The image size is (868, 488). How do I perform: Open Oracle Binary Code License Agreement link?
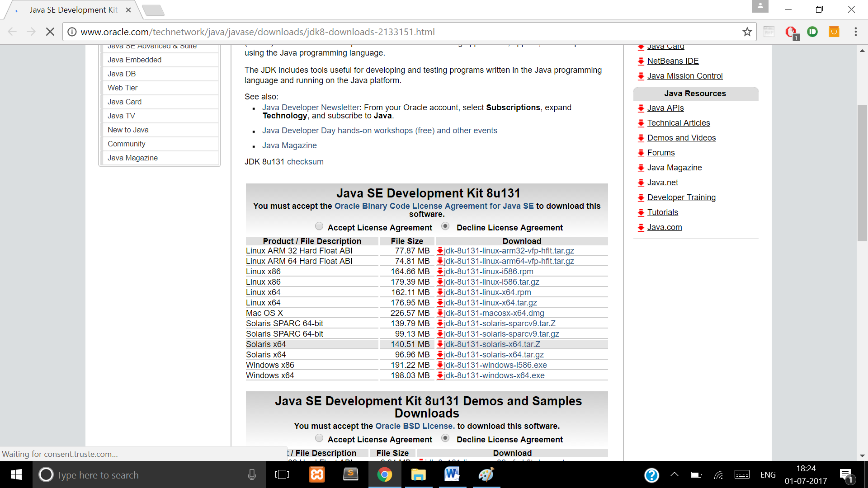pyautogui.click(x=434, y=206)
